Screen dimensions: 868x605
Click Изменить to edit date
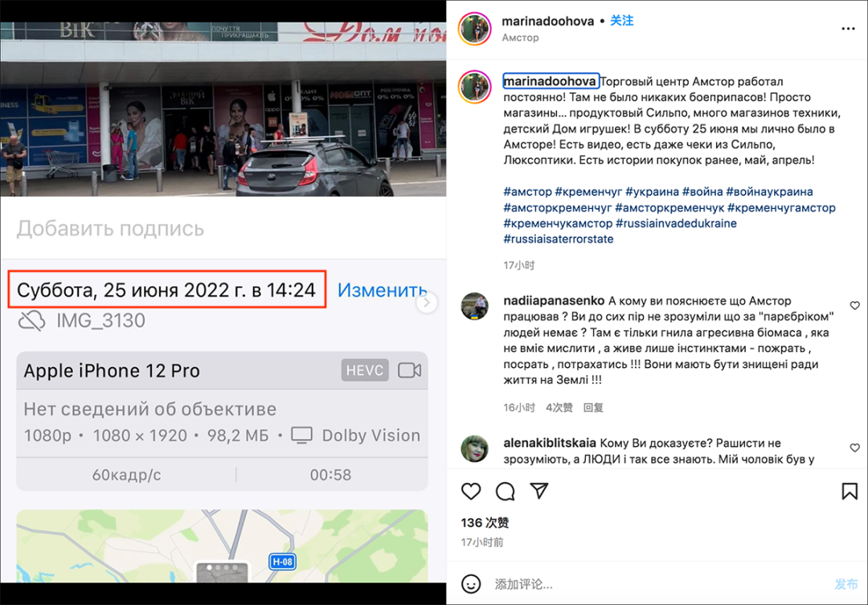[382, 289]
